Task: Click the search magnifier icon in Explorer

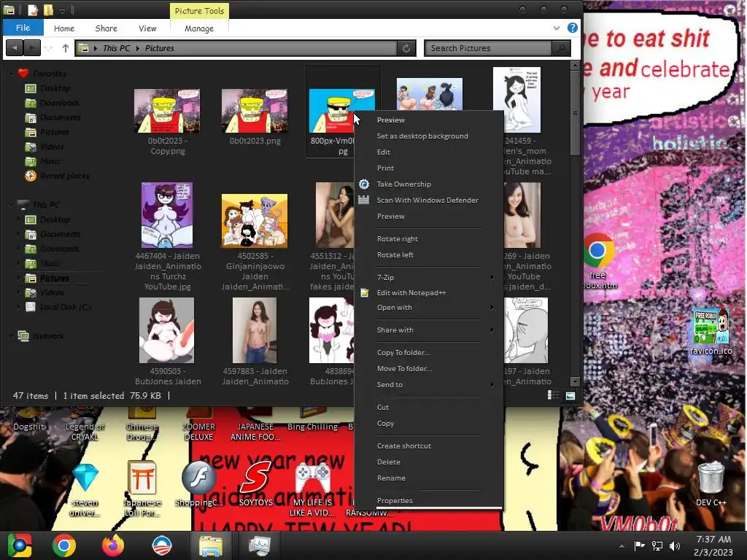Action: pos(562,48)
